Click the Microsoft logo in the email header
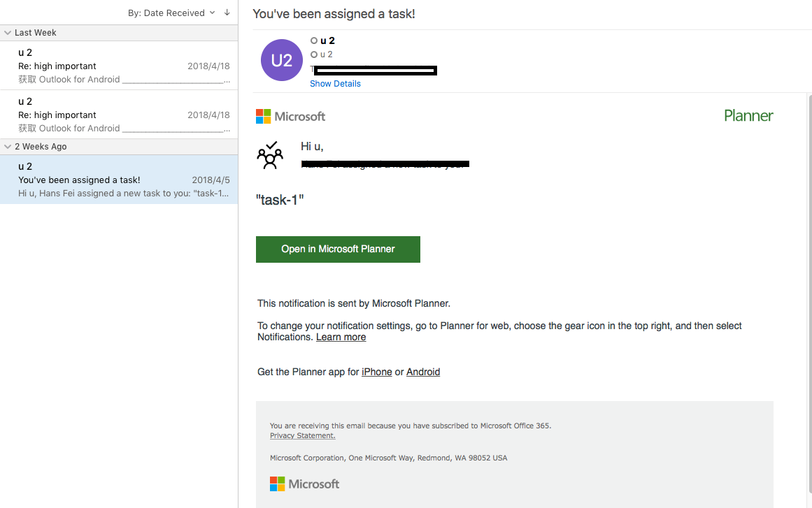 pos(290,117)
